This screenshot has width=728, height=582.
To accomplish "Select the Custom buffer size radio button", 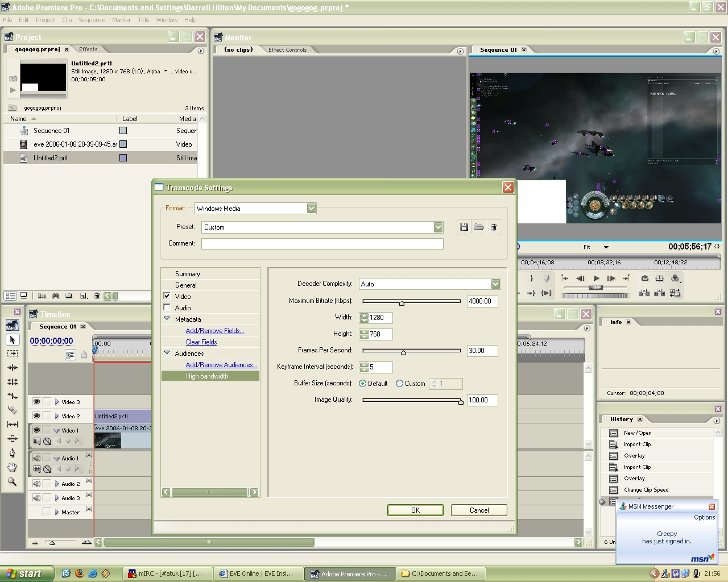I will (399, 384).
